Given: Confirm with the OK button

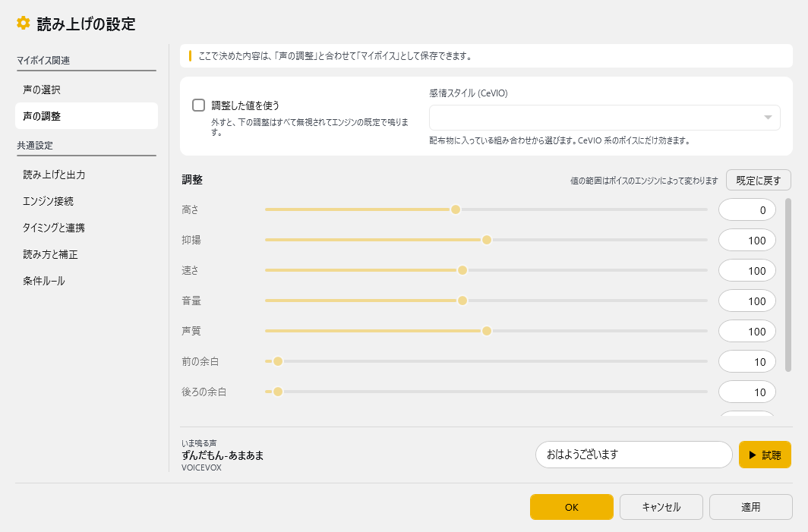Looking at the screenshot, I should click(572, 507).
